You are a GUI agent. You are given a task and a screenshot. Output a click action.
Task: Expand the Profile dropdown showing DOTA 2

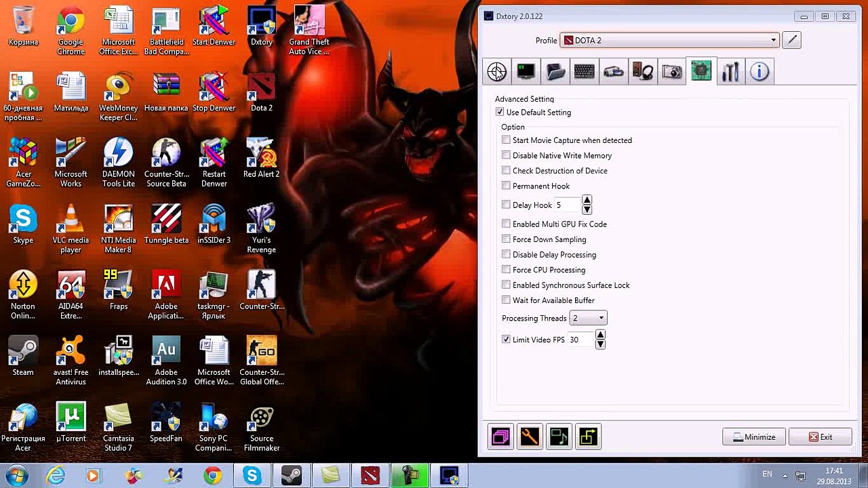773,41
